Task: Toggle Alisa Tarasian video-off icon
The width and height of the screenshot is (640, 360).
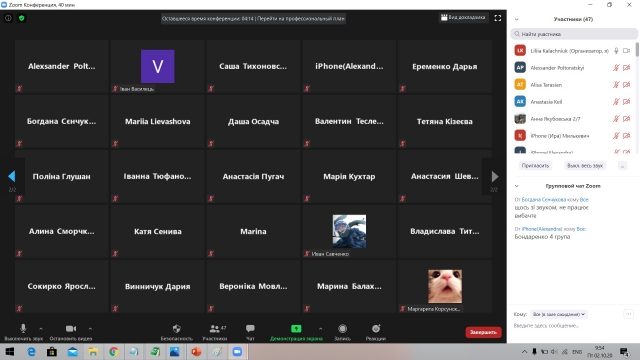Action: click(x=627, y=84)
